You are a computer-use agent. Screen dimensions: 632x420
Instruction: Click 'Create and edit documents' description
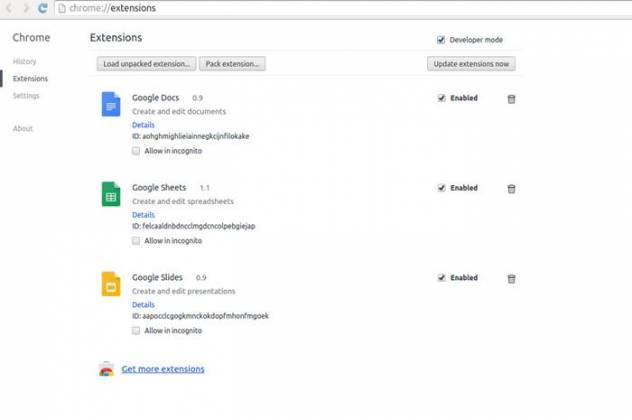(x=179, y=111)
